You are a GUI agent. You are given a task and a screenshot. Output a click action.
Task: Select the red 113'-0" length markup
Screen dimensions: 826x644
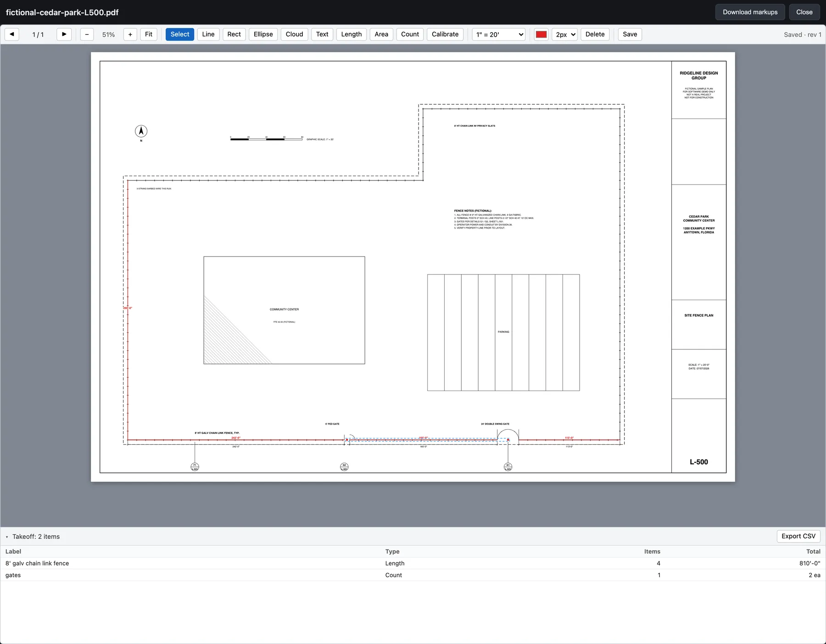pos(569,438)
